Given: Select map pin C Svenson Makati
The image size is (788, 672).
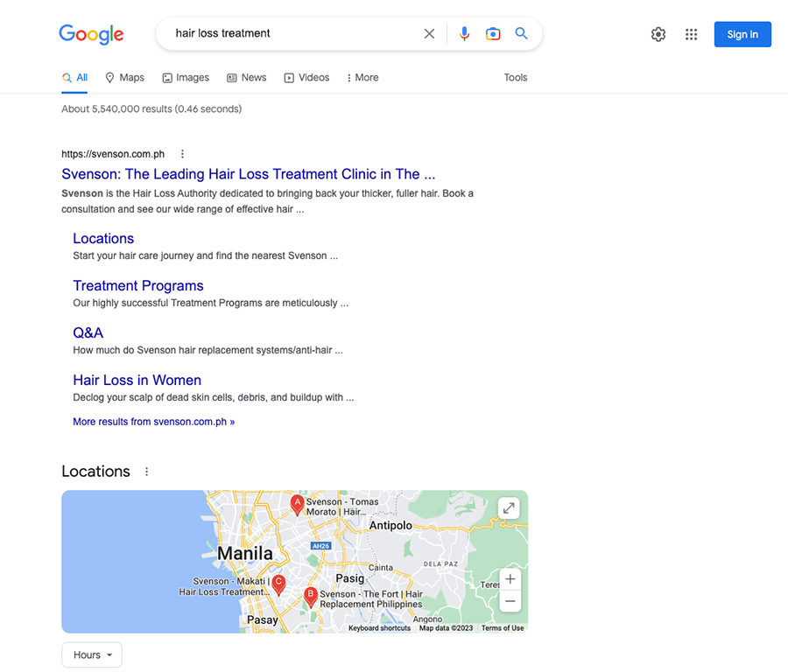Looking at the screenshot, I should point(278,585).
